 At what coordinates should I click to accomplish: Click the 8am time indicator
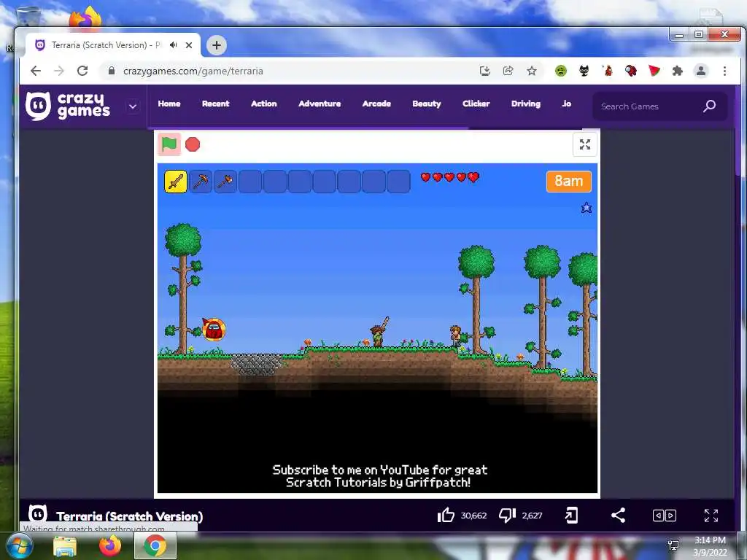click(569, 182)
